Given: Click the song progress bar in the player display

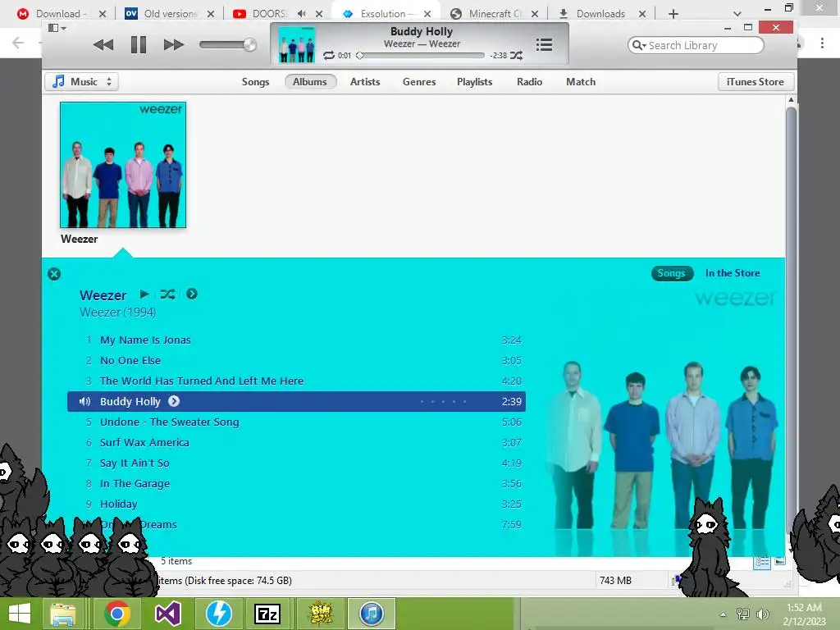Looking at the screenshot, I should click(x=421, y=55).
